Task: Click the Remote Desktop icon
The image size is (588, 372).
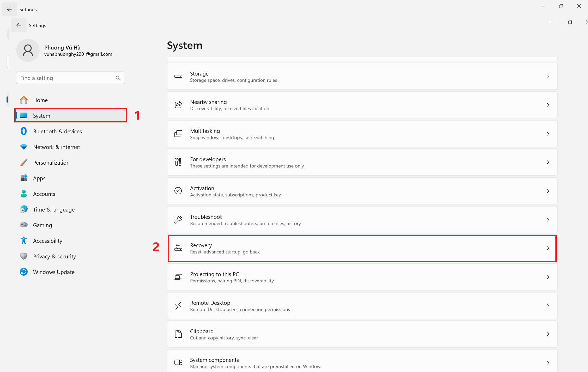Action: click(x=179, y=305)
